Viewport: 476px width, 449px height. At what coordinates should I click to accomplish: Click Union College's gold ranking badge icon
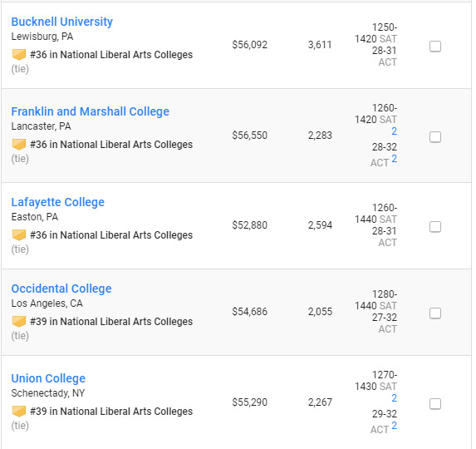19,412
